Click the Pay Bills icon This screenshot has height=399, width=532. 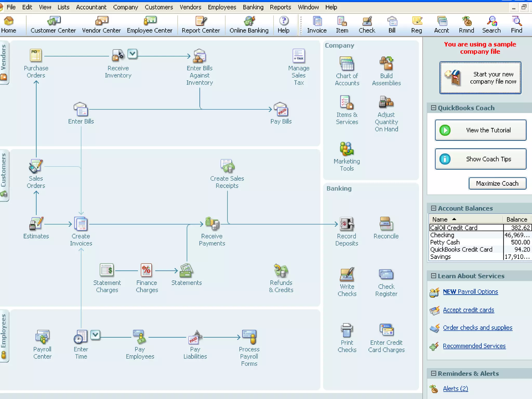tap(281, 109)
